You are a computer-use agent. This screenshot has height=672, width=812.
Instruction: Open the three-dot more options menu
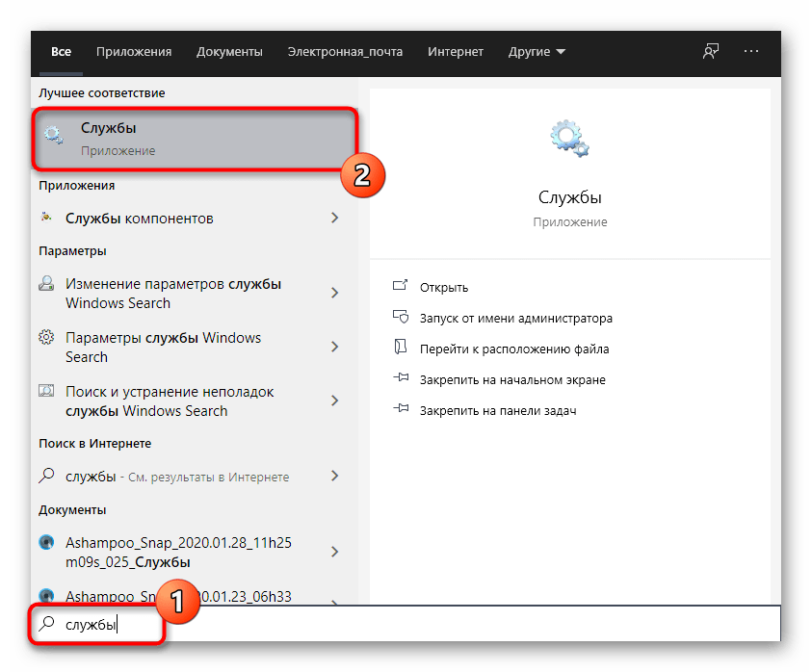tap(752, 52)
